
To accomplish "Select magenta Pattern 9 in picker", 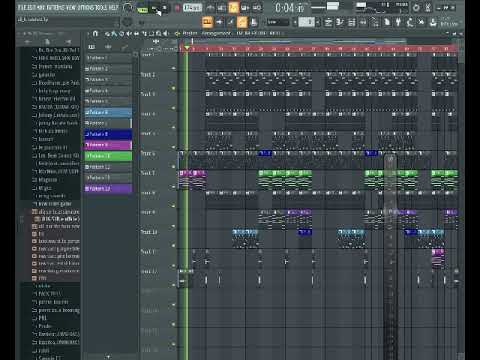I will [x=108, y=145].
